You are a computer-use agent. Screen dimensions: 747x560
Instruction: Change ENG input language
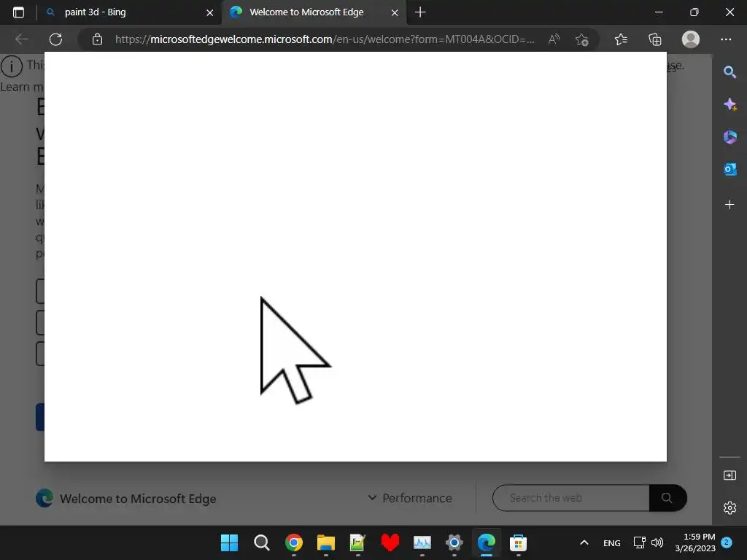(x=612, y=542)
